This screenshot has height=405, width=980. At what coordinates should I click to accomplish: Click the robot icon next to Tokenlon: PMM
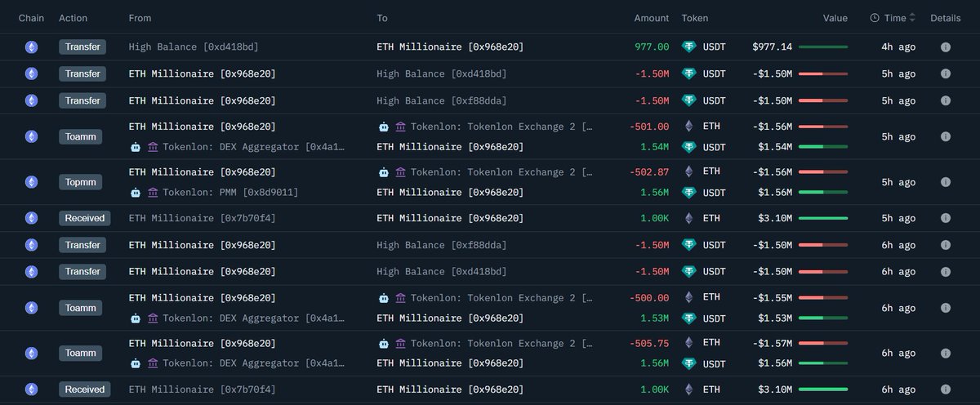click(x=136, y=193)
